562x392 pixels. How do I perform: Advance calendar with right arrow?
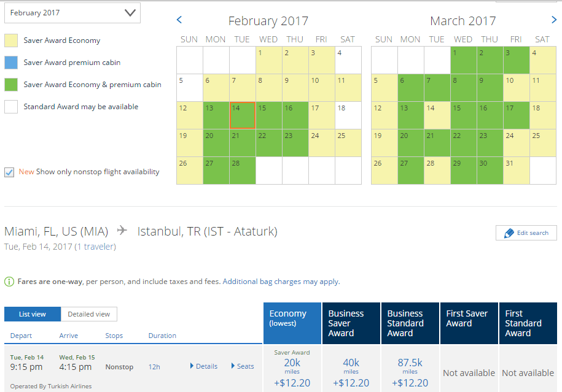pos(554,20)
